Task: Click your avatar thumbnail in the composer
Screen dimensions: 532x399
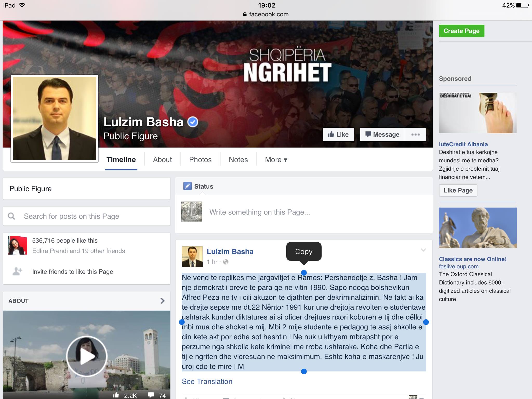Action: (192, 212)
